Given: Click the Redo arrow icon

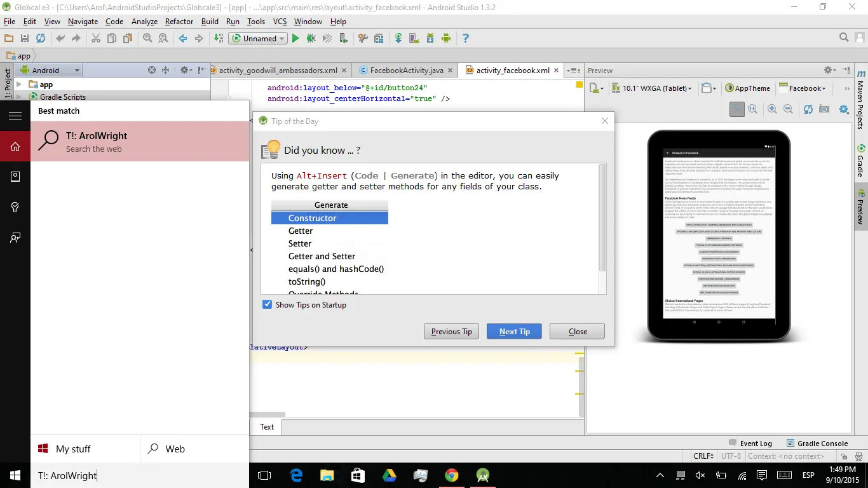Looking at the screenshot, I should 76,39.
